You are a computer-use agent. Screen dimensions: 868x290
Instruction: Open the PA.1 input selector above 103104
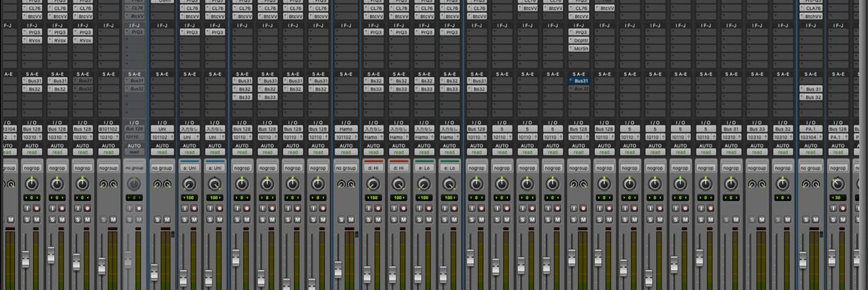click(810, 129)
